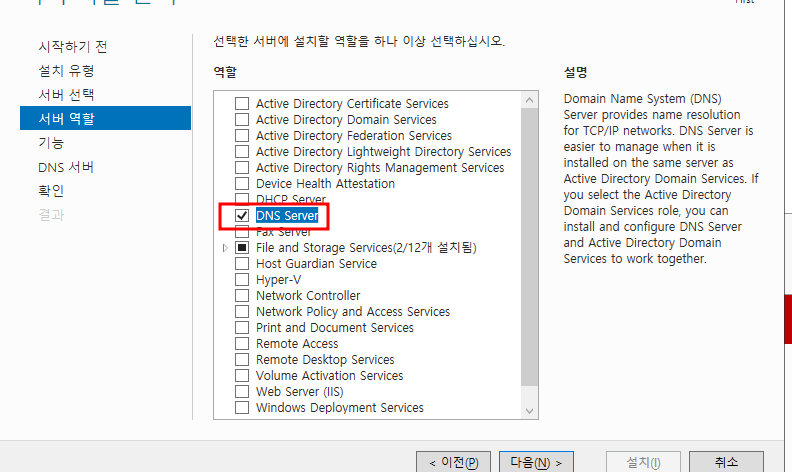Select Active Directory Federation Services label
The height and width of the screenshot is (472, 792).
(354, 135)
